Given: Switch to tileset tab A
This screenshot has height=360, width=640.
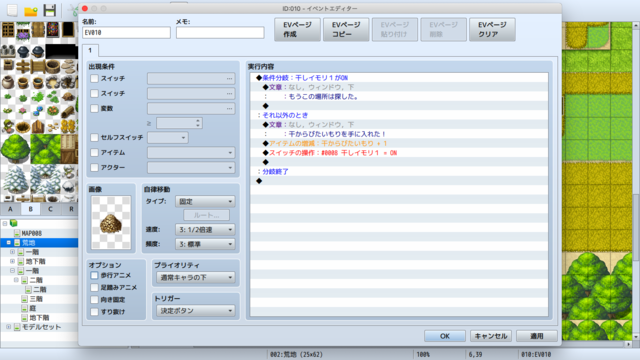Looking at the screenshot, I should click(10, 209).
